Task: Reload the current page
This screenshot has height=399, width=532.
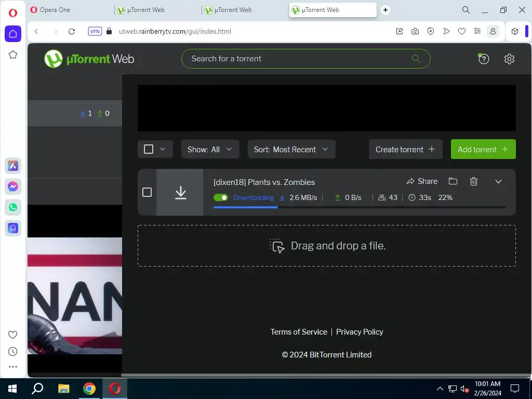Action: [71, 31]
